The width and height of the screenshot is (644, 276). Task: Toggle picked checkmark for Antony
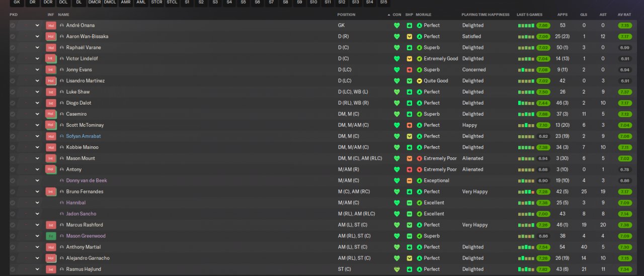[x=13, y=169]
